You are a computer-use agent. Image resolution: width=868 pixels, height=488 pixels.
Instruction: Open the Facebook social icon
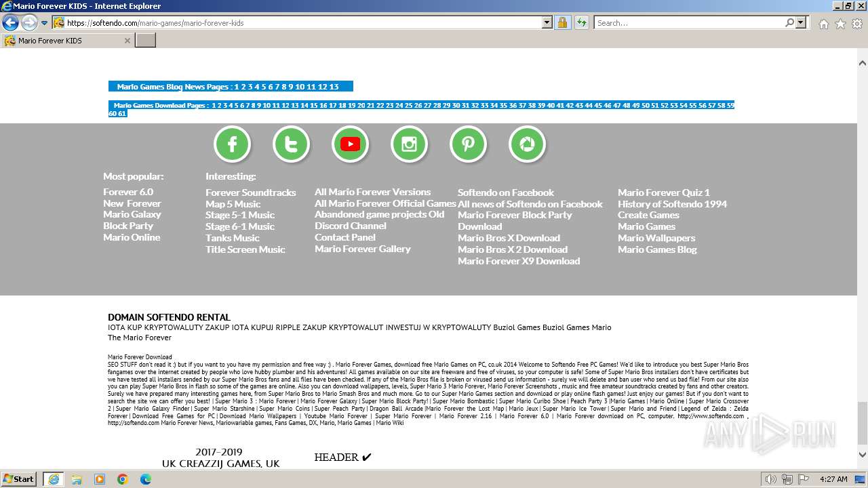click(x=233, y=144)
